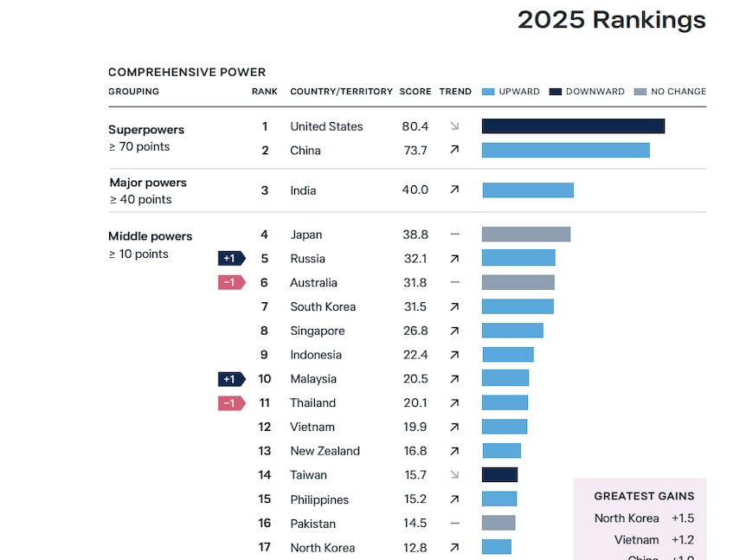Click the upward trend arrow for India

point(454,190)
